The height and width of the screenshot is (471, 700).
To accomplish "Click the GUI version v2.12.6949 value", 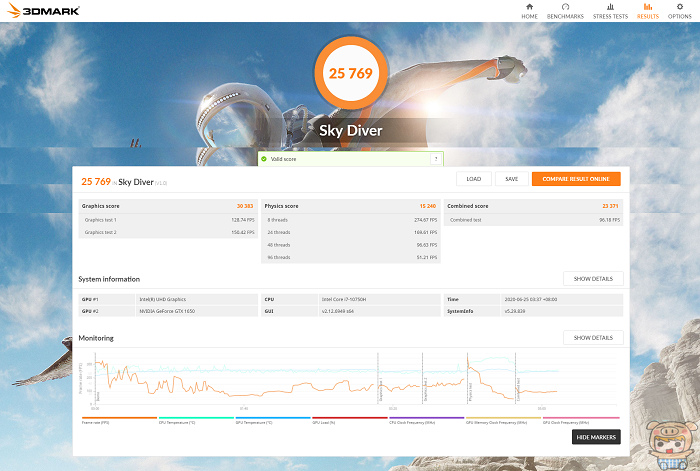I will point(338,311).
